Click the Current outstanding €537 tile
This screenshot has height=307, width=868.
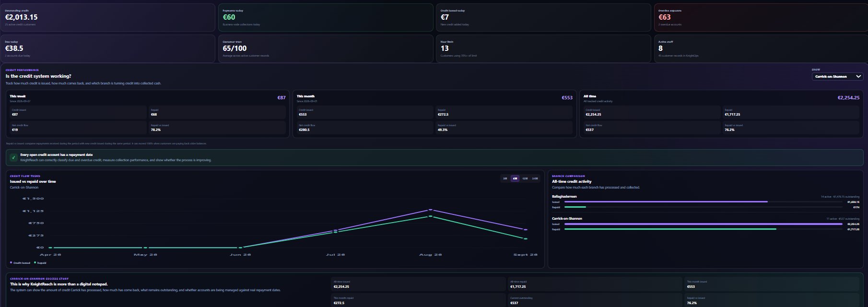[595, 301]
